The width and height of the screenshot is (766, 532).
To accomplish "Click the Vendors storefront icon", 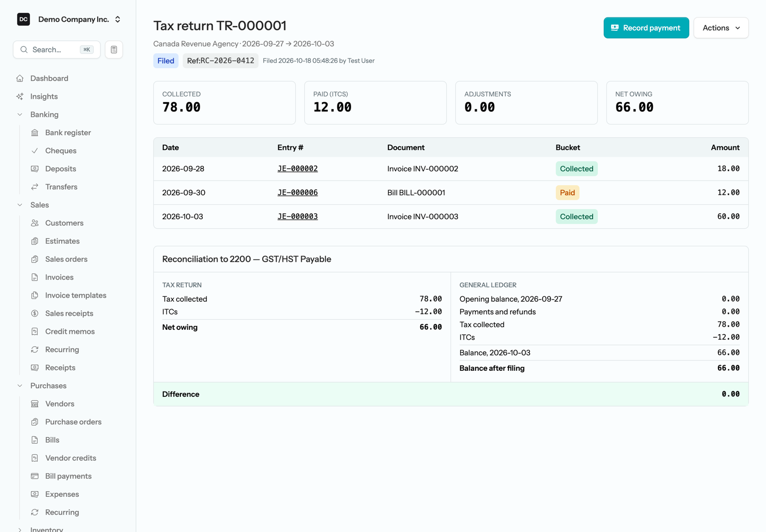I will tap(35, 404).
